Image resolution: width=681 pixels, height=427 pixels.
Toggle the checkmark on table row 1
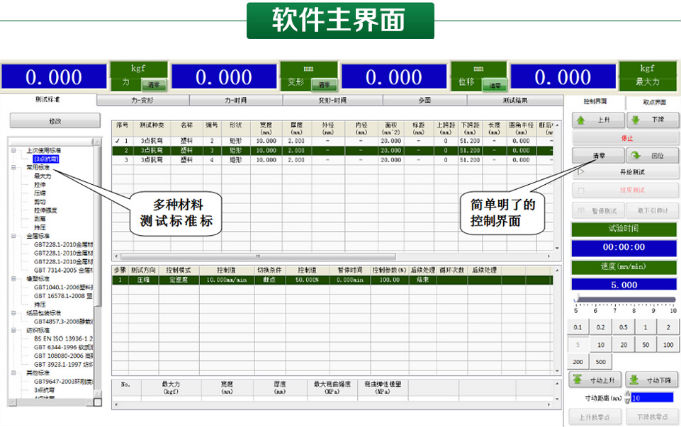tap(118, 142)
